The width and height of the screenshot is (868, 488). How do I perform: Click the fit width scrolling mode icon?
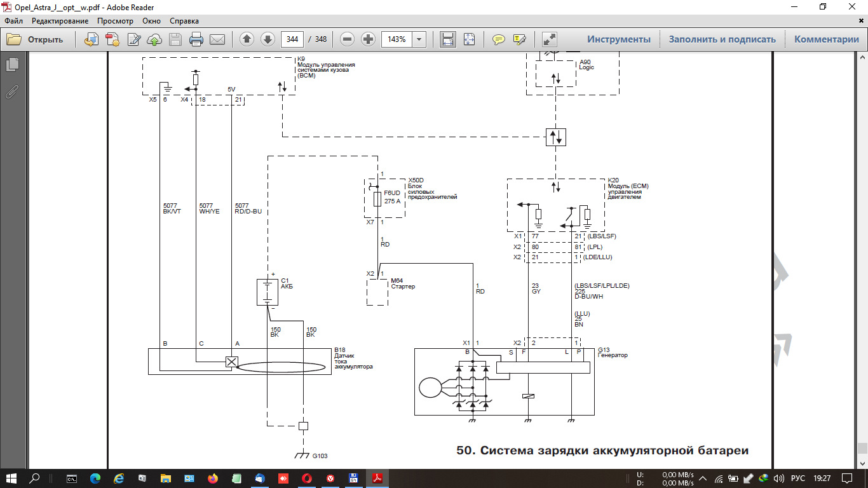pos(448,39)
